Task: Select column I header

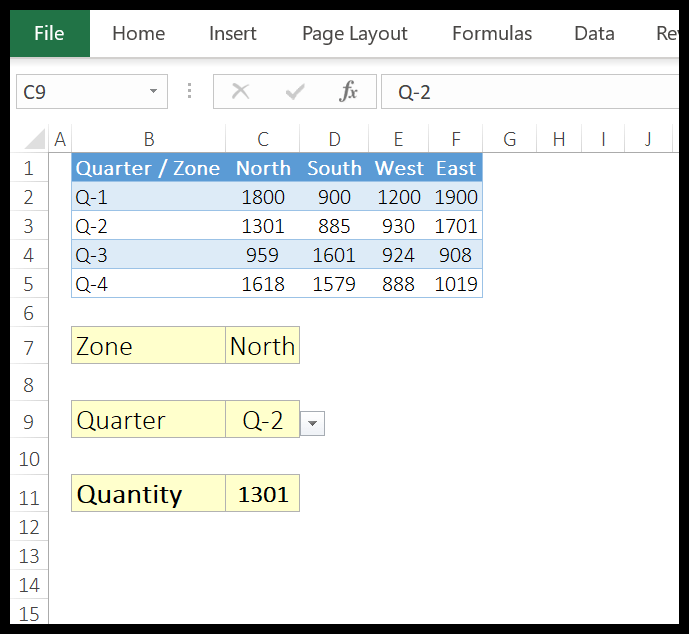Action: [603, 139]
